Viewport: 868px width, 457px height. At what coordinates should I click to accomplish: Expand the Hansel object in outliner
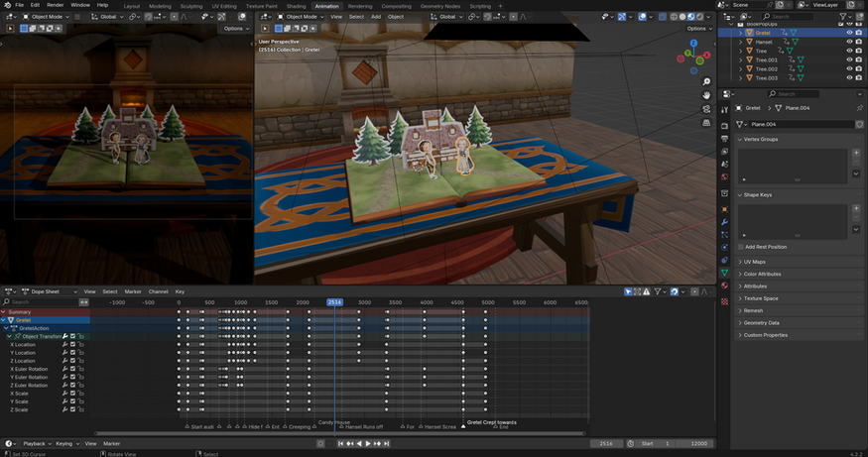pyautogui.click(x=741, y=42)
